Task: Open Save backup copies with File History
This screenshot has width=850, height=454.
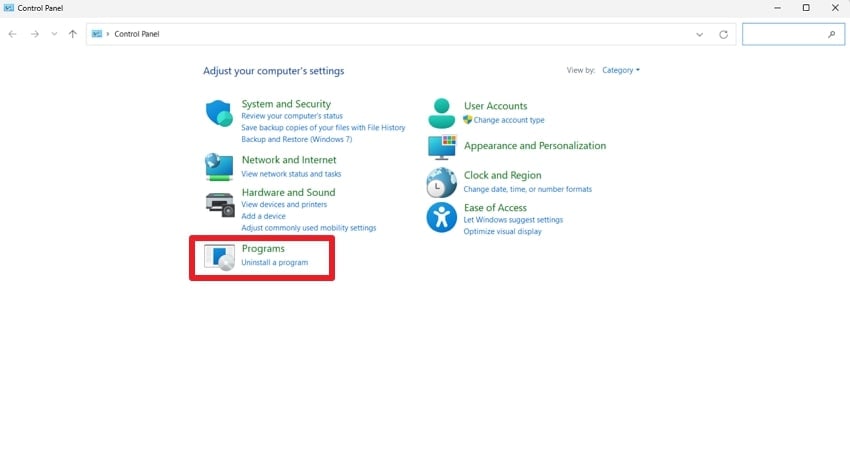Action: 323,127
